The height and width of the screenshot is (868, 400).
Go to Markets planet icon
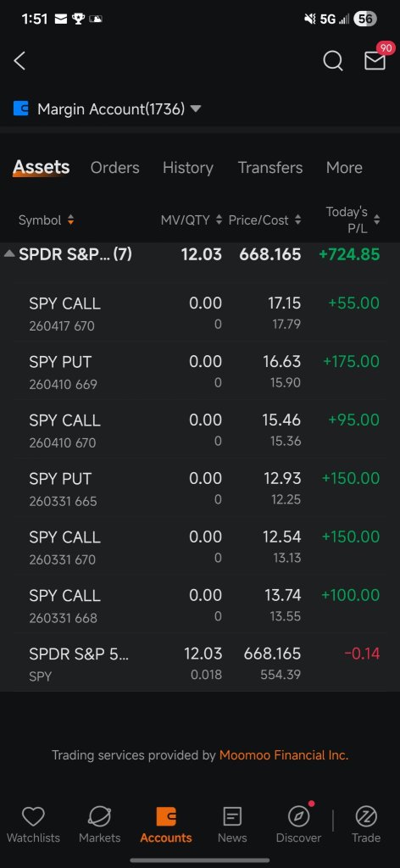tap(100, 816)
